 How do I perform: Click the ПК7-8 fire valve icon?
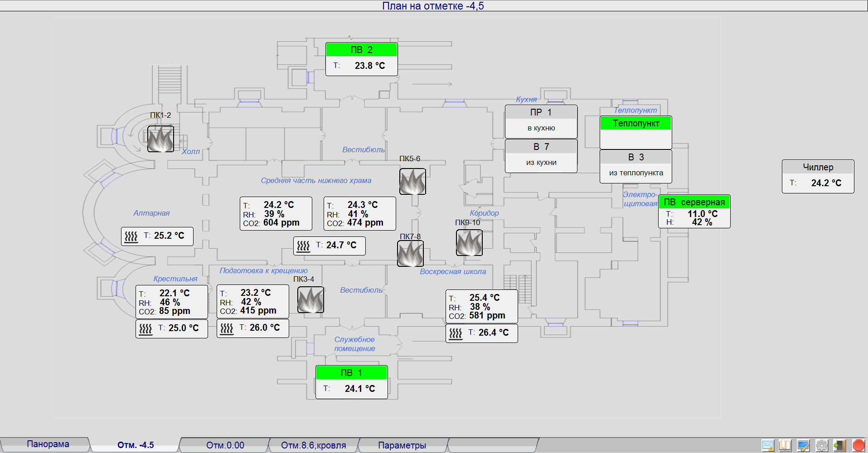tap(410, 254)
